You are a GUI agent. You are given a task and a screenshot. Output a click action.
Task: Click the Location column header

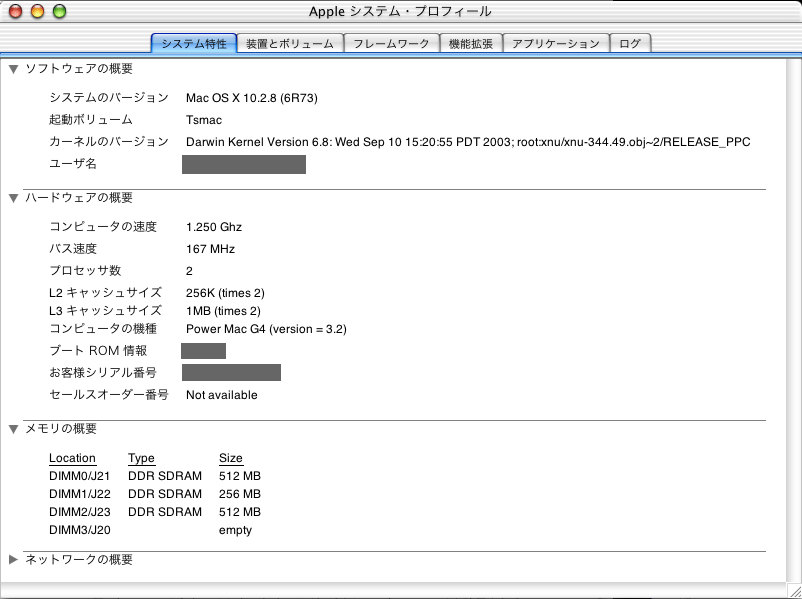(72, 458)
